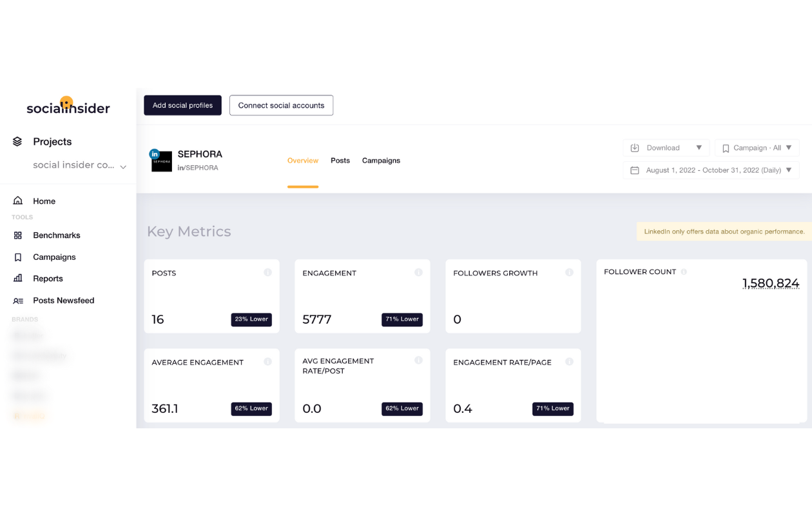This screenshot has width=812, height=516.
Task: Click the info icon beside Follower Count
Action: point(684,272)
